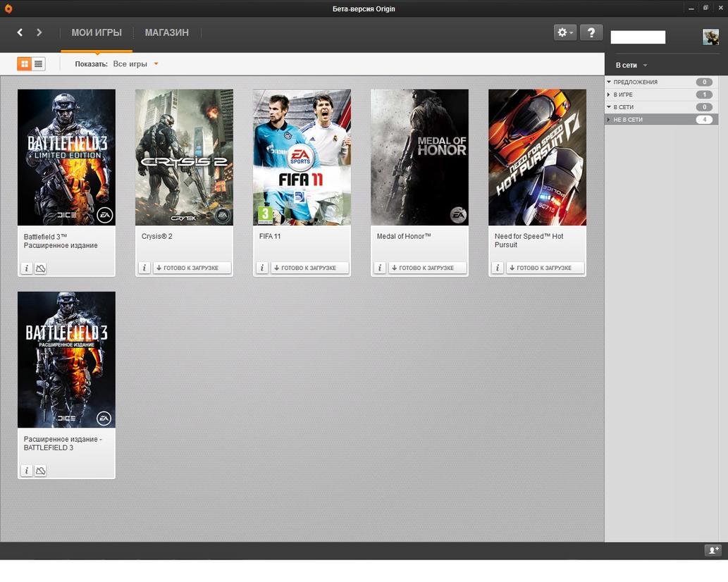Download Need for Speed Hot Pursuit
Screen dimensions: 728x582
click(545, 268)
